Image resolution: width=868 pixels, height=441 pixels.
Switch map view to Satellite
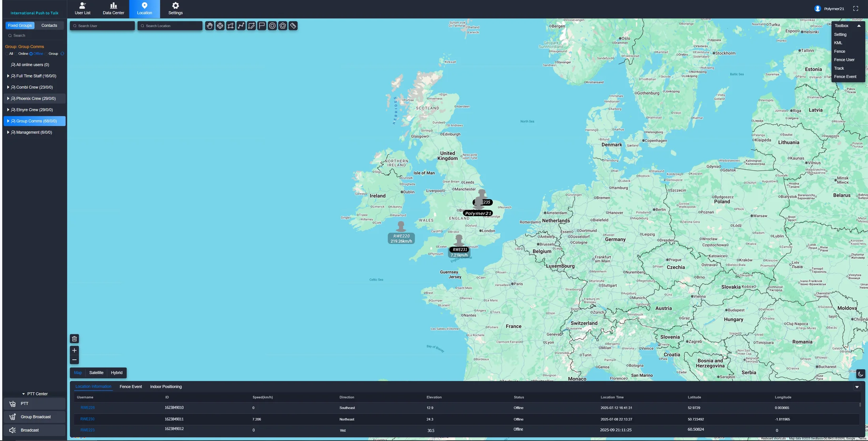[96, 373]
